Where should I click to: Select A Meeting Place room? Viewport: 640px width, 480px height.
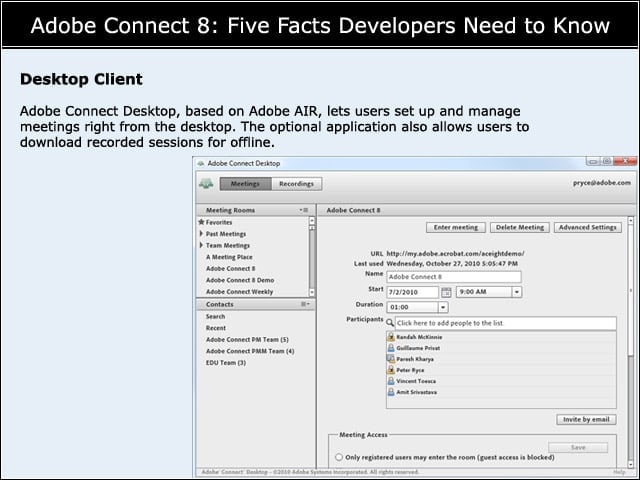pos(229,257)
